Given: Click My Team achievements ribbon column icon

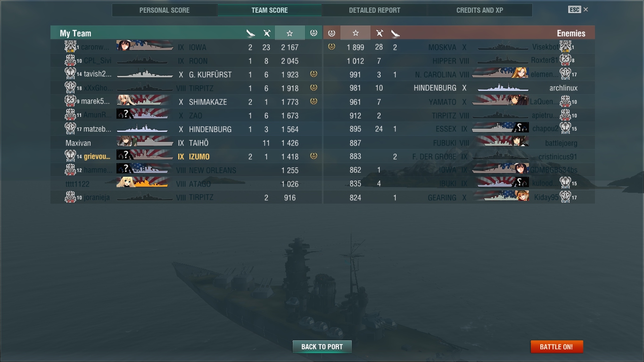Looking at the screenshot, I should coord(314,33).
